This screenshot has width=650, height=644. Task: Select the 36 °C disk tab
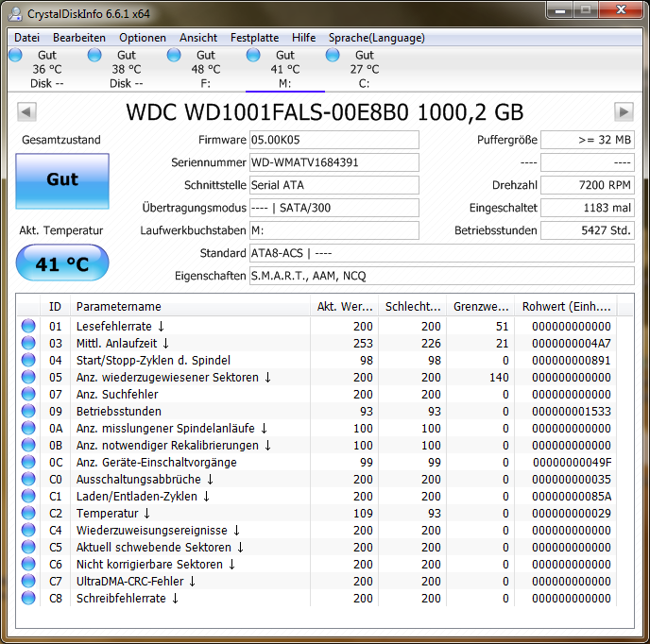[47, 69]
